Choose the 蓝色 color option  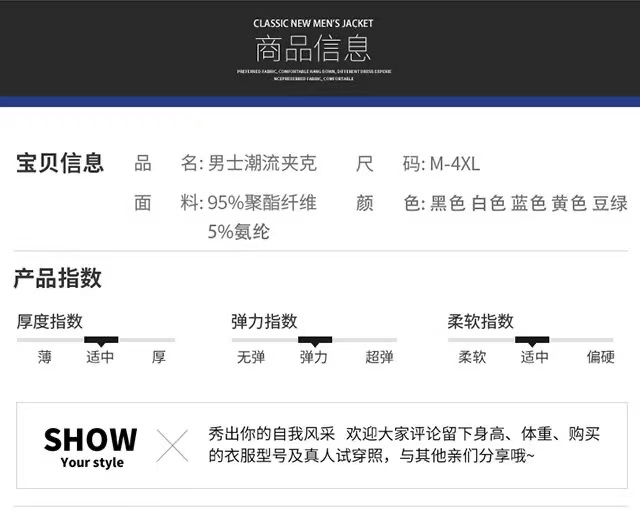point(529,204)
